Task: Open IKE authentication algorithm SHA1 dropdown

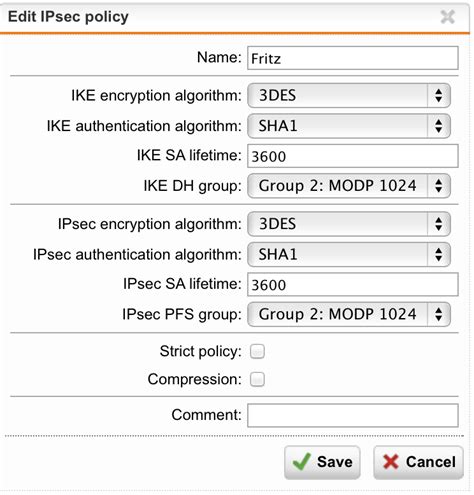Action: pyautogui.click(x=349, y=126)
